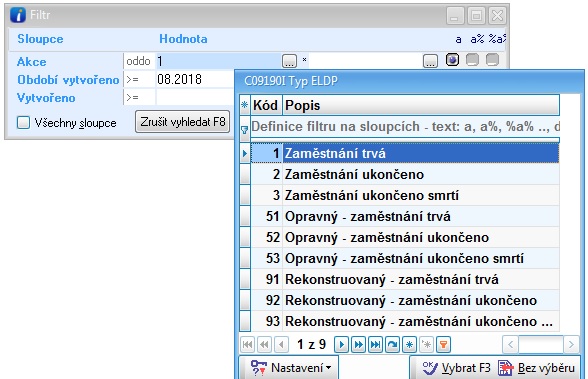Click the Vytvořeno label
The width and height of the screenshot is (588, 379).
pyautogui.click(x=46, y=98)
